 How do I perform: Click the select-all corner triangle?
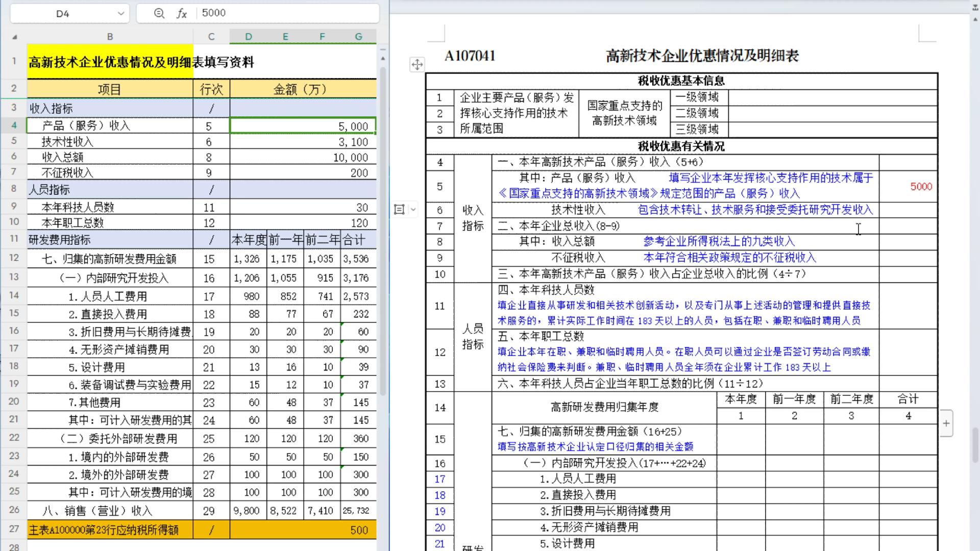point(14,37)
